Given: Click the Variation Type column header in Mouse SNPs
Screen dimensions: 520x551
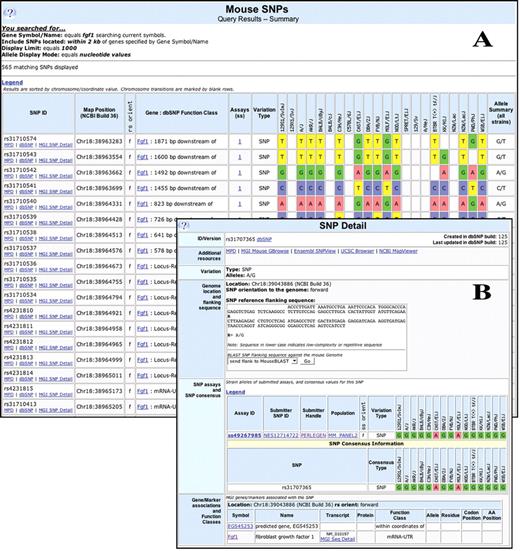Looking at the screenshot, I should (x=264, y=113).
